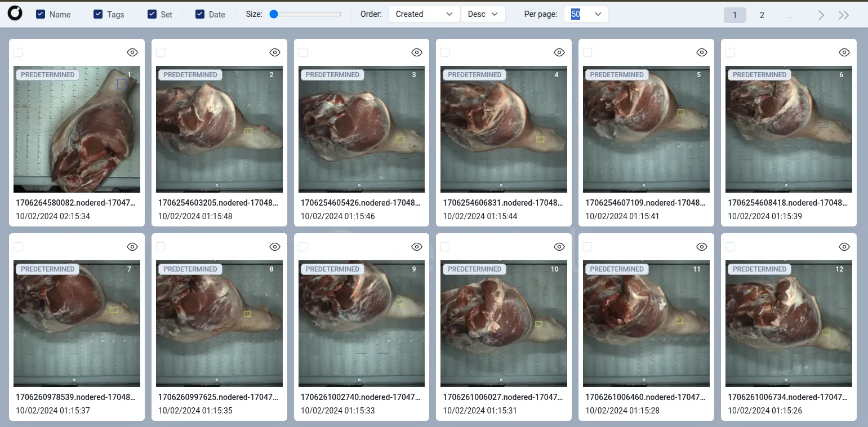Select page 1 in pagination

tap(735, 15)
